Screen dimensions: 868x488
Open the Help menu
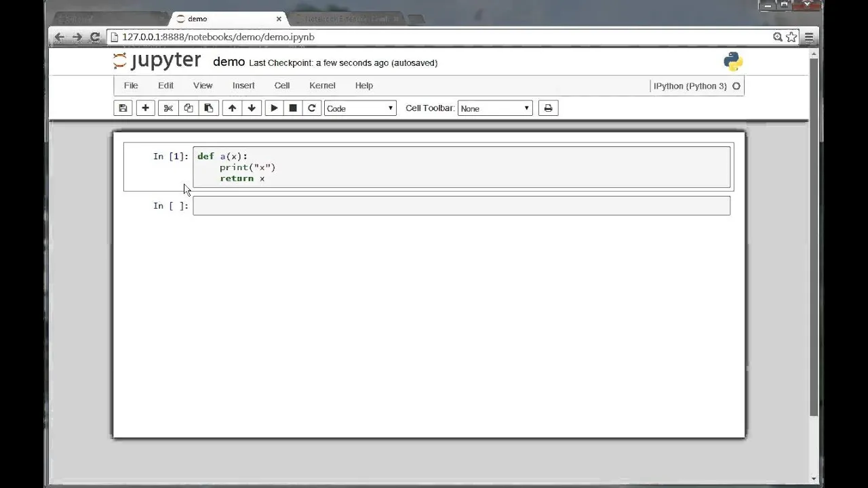364,85
